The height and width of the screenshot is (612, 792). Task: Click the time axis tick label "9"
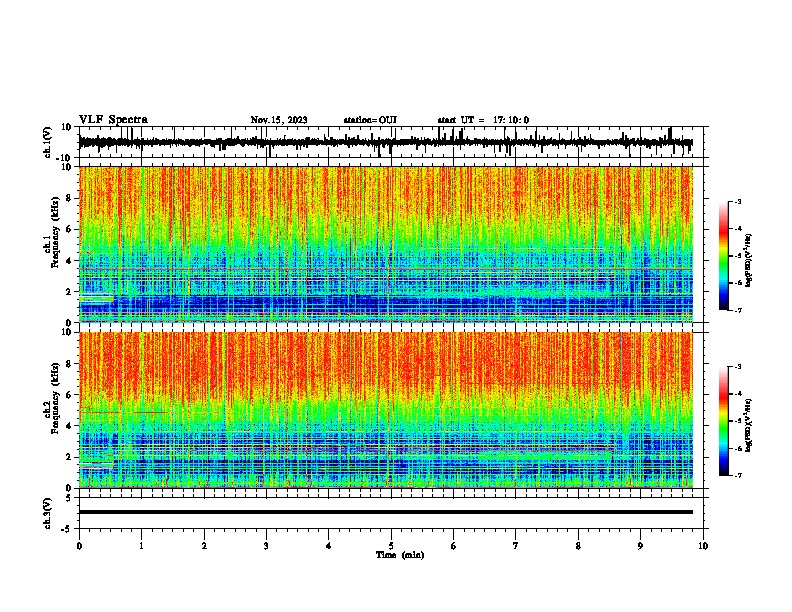[x=640, y=546]
